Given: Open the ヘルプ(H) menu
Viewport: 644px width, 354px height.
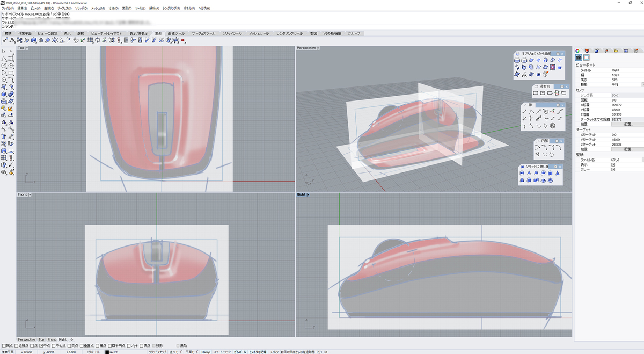Looking at the screenshot, I should (204, 9).
